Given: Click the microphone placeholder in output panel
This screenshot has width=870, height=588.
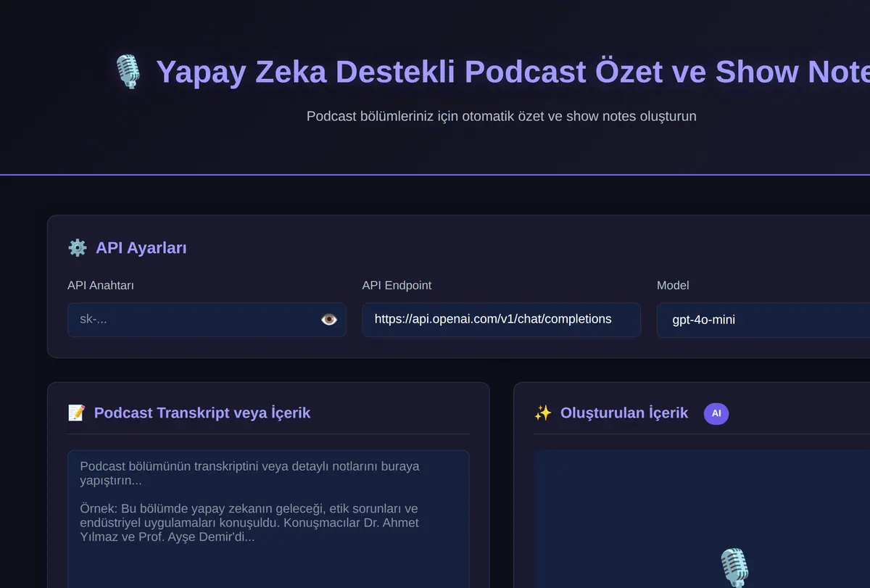Looking at the screenshot, I should tap(734, 568).
